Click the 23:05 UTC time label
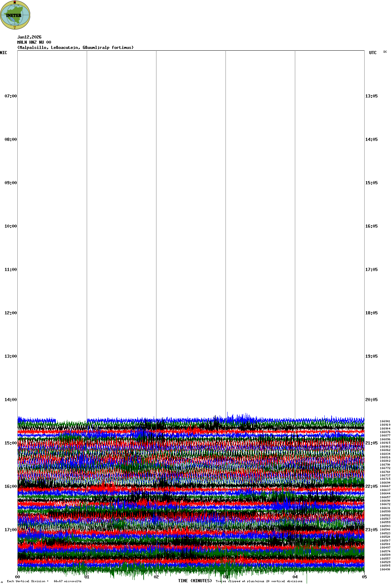Screen dimensions: 392x586 [371, 530]
